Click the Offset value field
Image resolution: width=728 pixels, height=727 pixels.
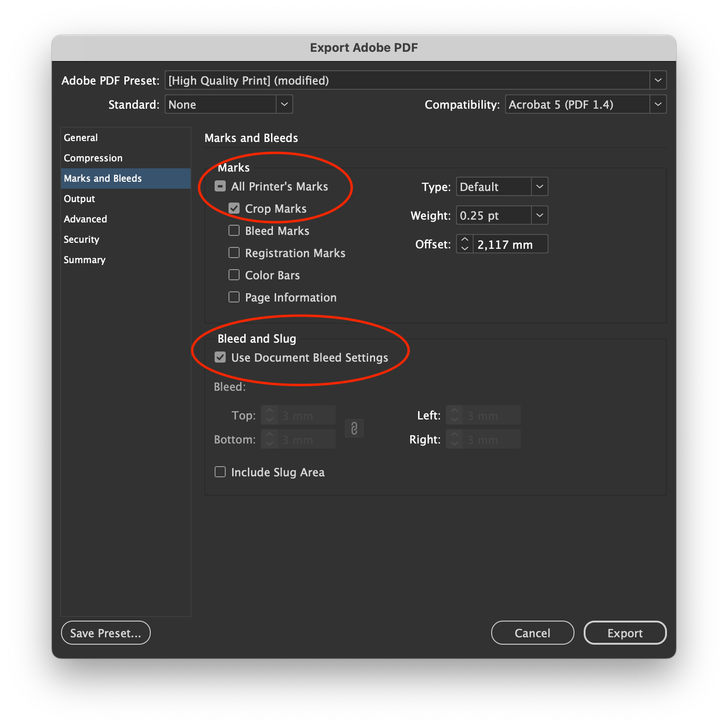click(511, 244)
